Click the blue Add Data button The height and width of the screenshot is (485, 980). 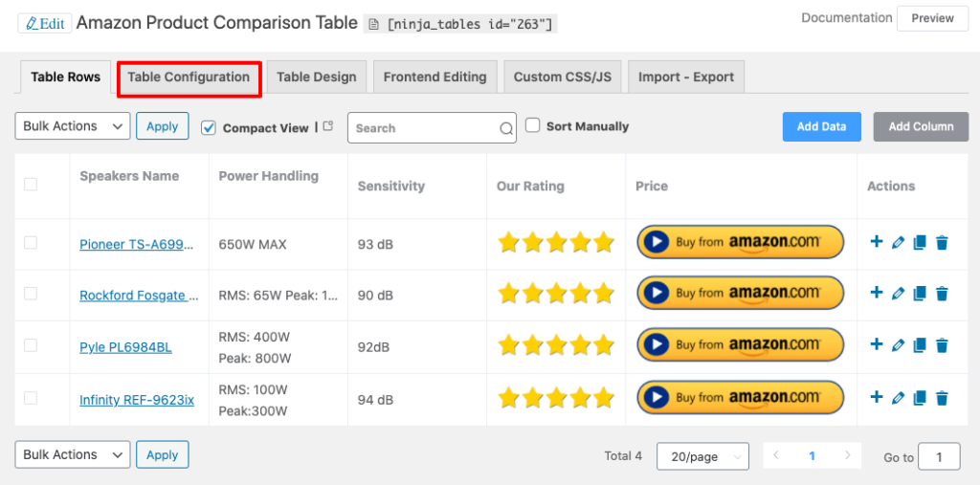pyautogui.click(x=821, y=126)
